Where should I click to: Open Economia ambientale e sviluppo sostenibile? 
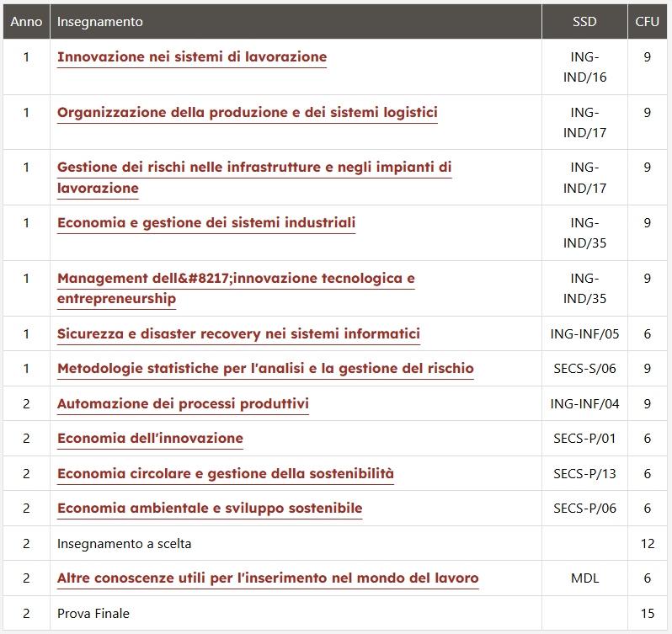coord(210,508)
